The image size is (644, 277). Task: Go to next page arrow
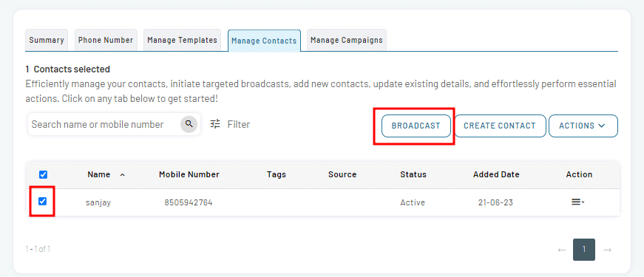(x=608, y=250)
